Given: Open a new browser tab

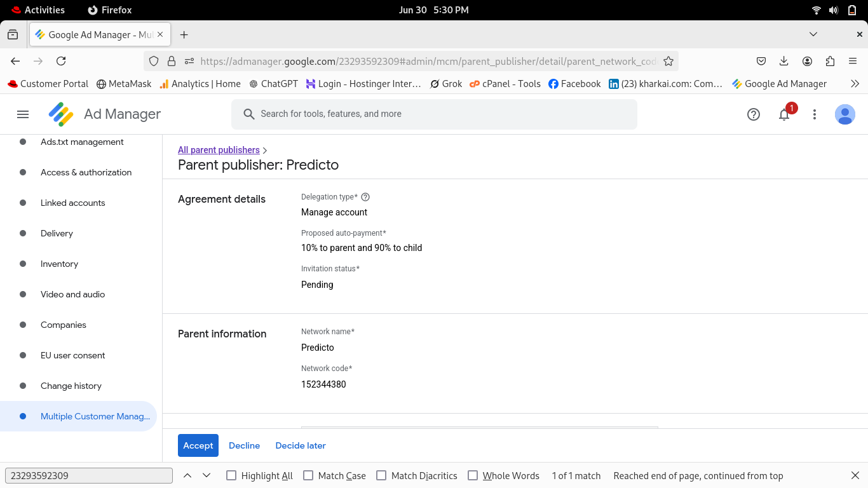Looking at the screenshot, I should (184, 35).
